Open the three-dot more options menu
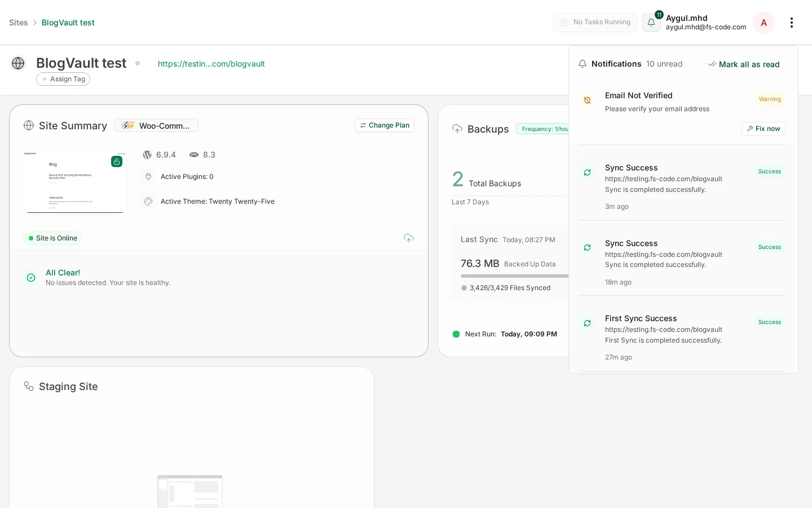The width and height of the screenshot is (812, 508). (x=792, y=23)
